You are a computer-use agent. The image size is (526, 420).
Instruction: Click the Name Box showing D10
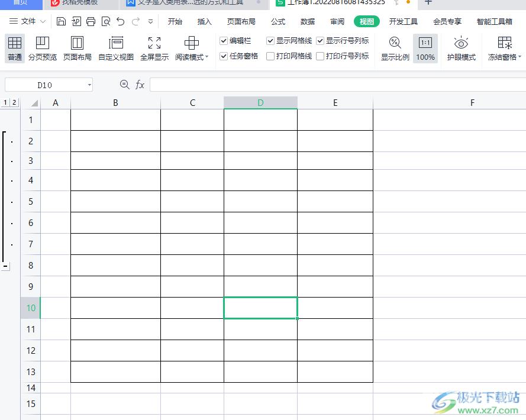tap(44, 85)
